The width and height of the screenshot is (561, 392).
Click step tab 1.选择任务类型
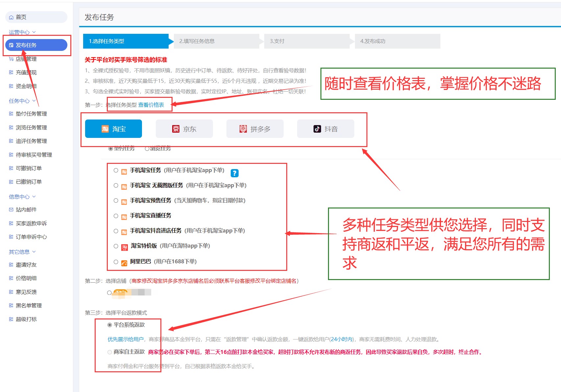click(x=126, y=41)
